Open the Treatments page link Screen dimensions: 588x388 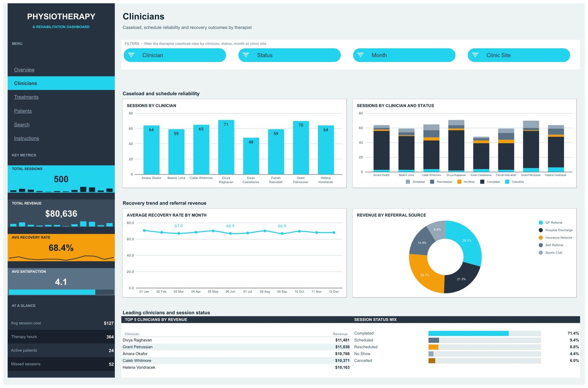tap(26, 97)
